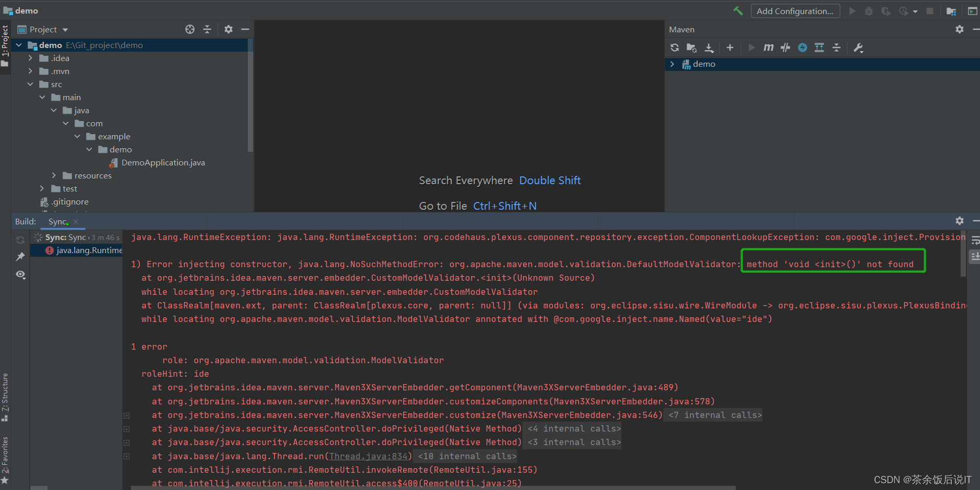Toggle skip tests mode in Maven toolbar

pos(785,47)
